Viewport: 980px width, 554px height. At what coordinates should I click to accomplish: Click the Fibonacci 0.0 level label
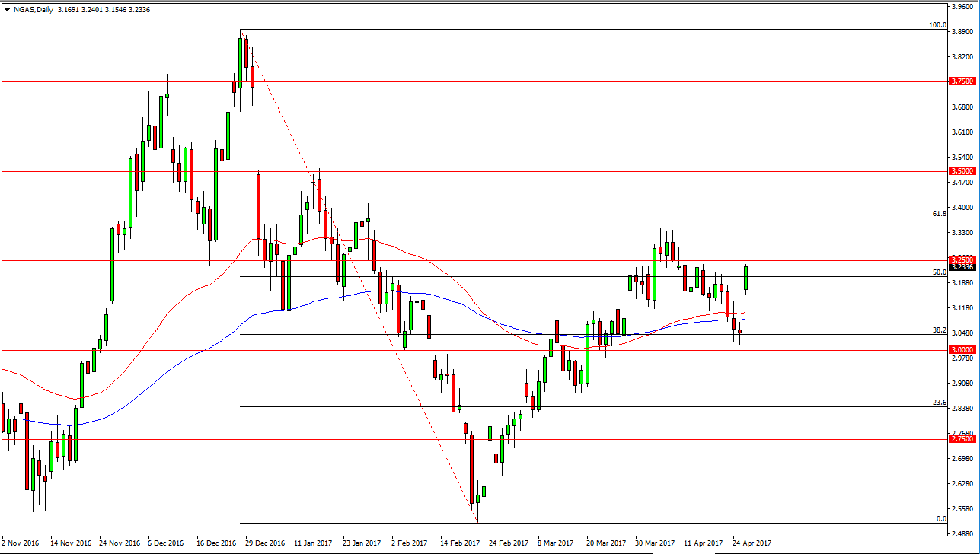coord(940,518)
